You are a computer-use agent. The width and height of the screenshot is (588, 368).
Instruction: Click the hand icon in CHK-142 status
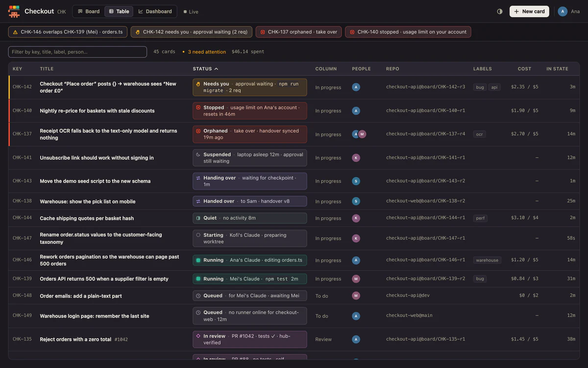198,84
